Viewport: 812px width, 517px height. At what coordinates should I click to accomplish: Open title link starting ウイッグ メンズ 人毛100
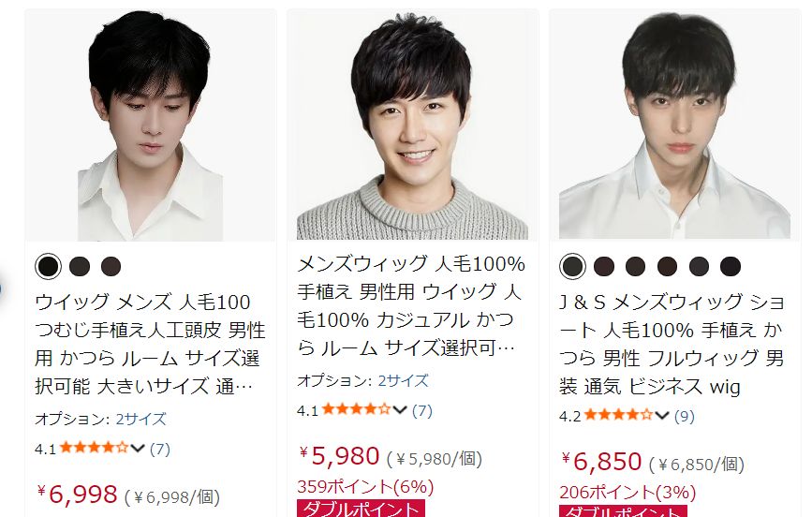point(150,344)
